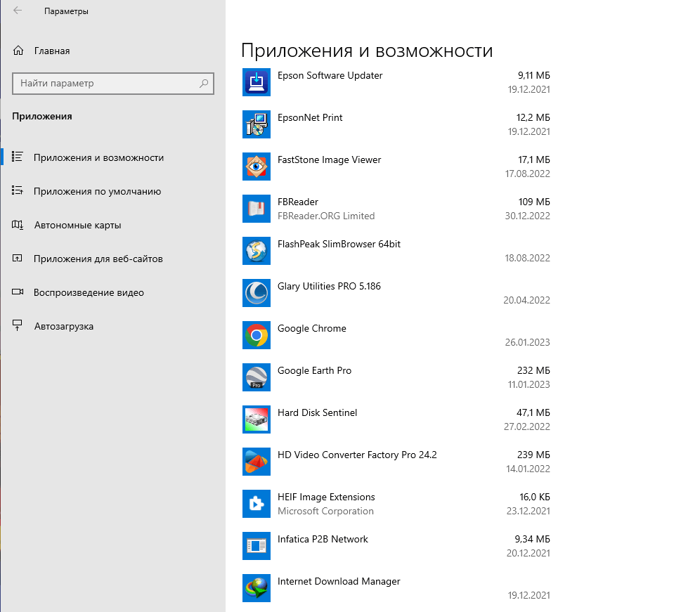The width and height of the screenshot is (700, 612).
Task: Click the HD Video Converter Factory icon
Action: (x=257, y=462)
